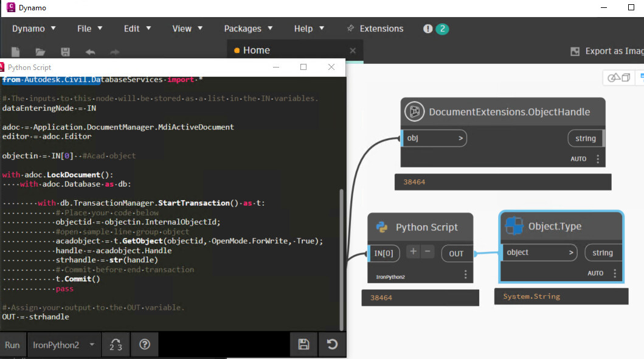This screenshot has width=644, height=359.
Task: Open Python editor help documentation
Action: pos(145,344)
